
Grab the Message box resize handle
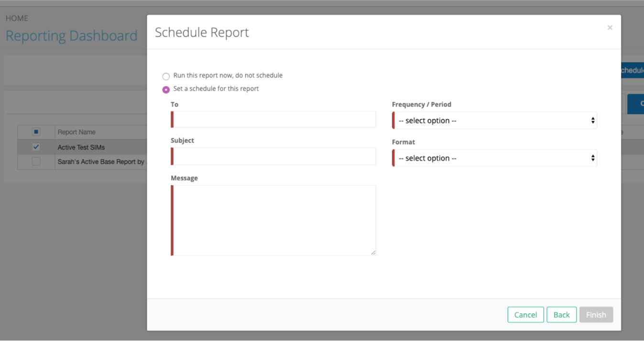(x=373, y=253)
